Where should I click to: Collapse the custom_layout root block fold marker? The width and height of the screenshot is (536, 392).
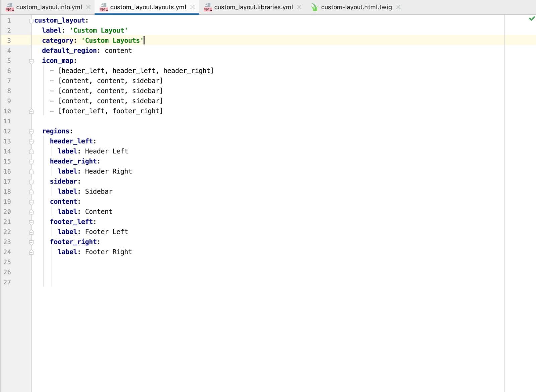click(x=31, y=21)
